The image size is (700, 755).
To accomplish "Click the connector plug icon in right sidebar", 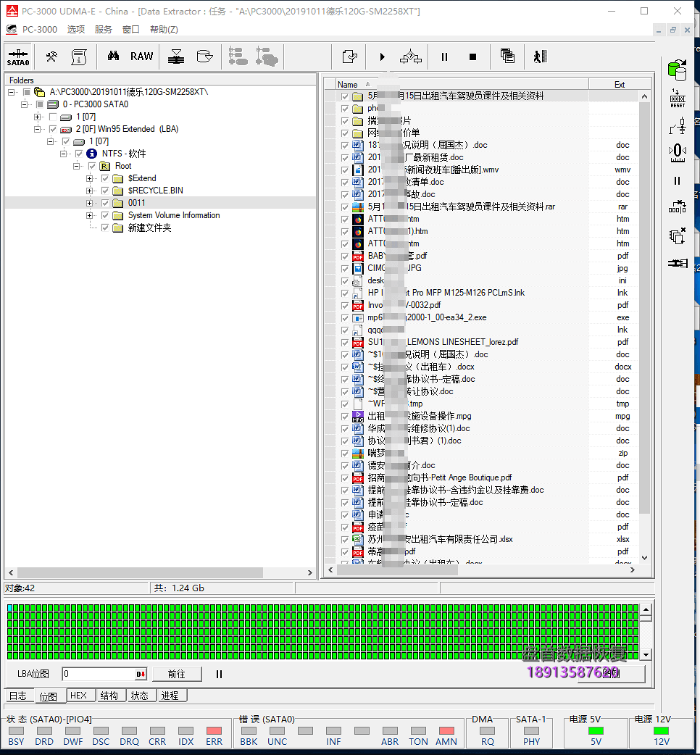I will coord(678,263).
